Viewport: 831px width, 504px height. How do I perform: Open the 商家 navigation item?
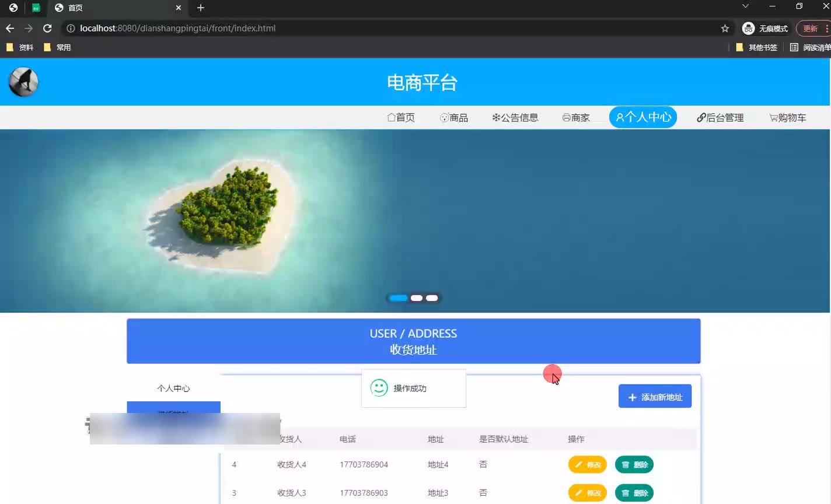[576, 117]
